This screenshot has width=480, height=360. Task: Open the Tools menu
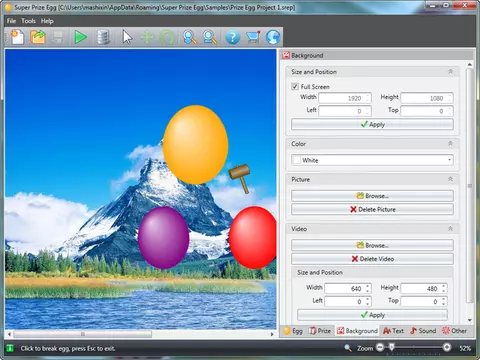pos(29,21)
